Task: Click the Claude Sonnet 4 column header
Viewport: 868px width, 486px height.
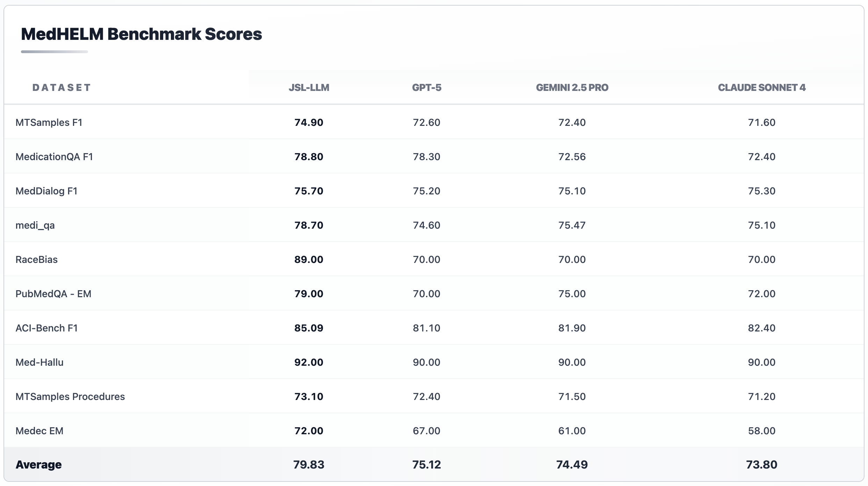Action: [762, 87]
